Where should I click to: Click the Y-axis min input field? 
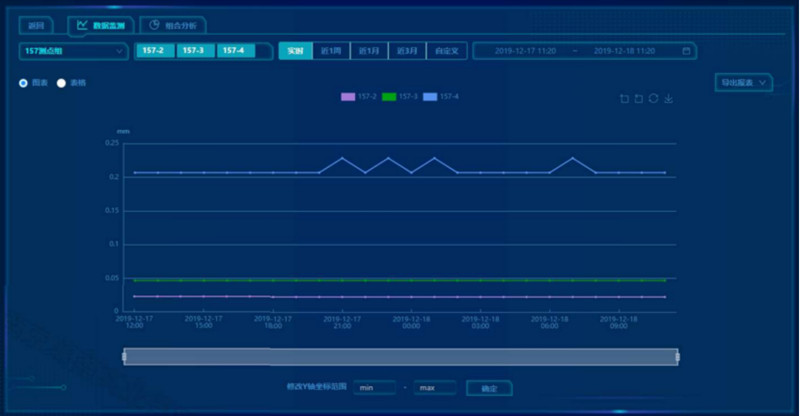tap(375, 388)
